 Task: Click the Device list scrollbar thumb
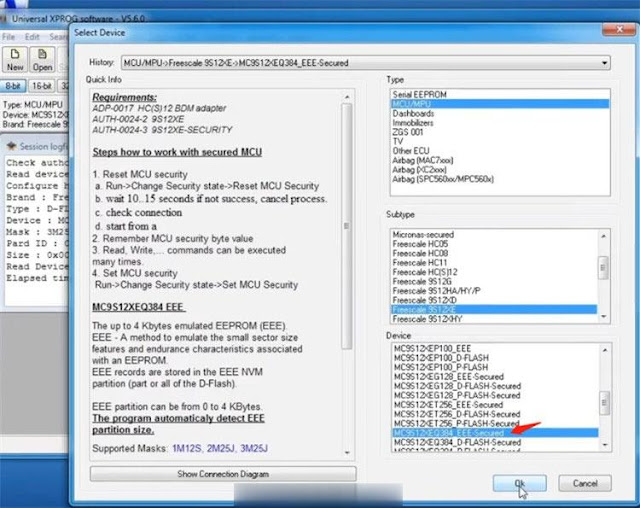coord(605,403)
